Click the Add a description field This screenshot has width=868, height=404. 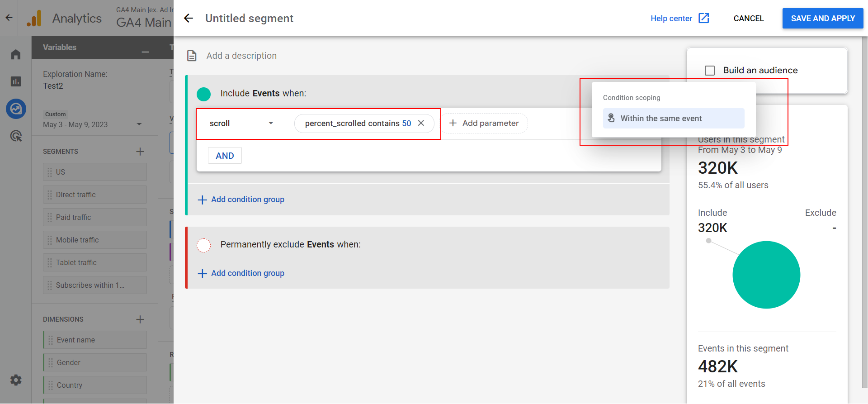coord(241,56)
